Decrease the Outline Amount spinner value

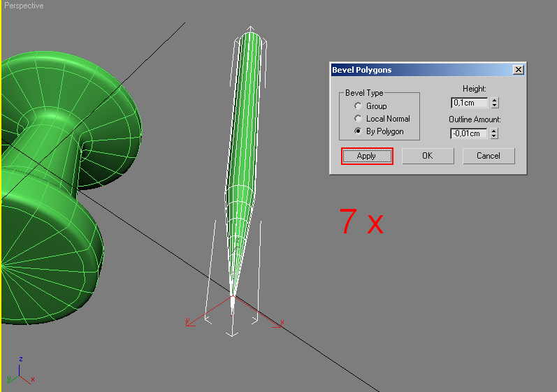494,136
